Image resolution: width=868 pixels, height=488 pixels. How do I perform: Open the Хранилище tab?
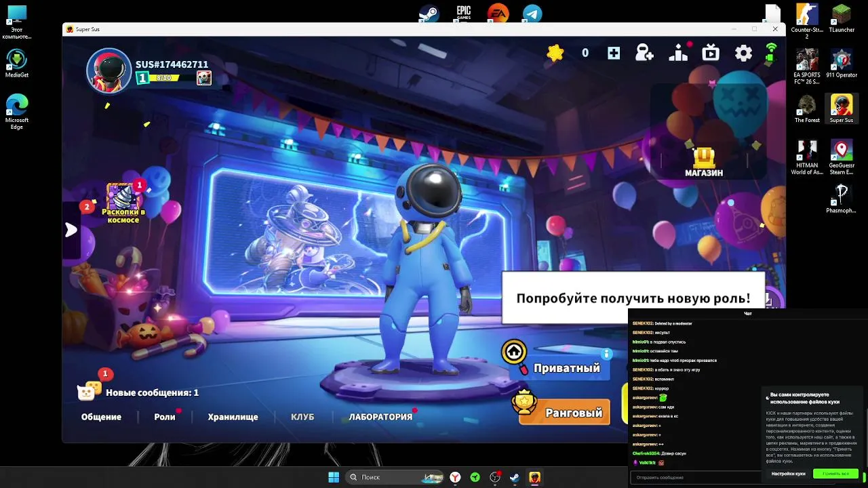click(233, 417)
